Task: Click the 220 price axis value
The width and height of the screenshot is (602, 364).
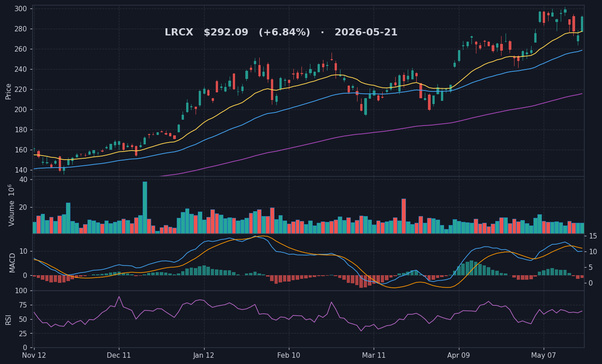Action: (x=20, y=89)
